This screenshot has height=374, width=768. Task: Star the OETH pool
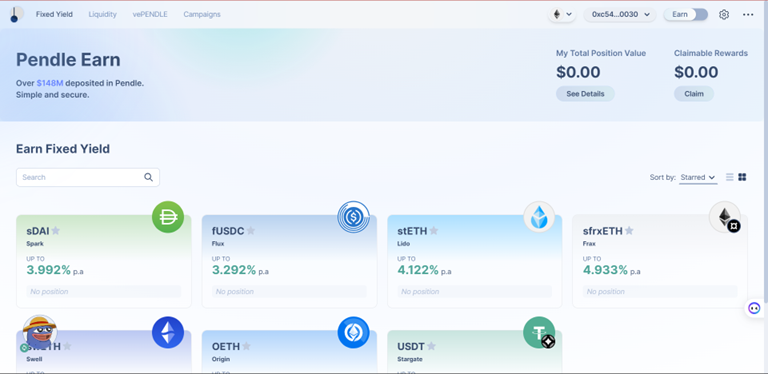(x=246, y=346)
